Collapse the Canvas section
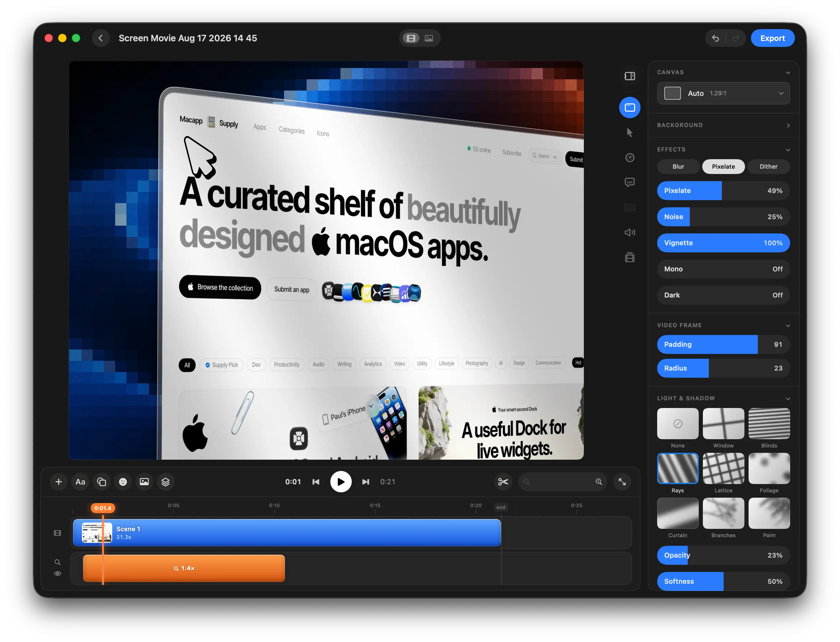This screenshot has width=840, height=642. (x=788, y=72)
